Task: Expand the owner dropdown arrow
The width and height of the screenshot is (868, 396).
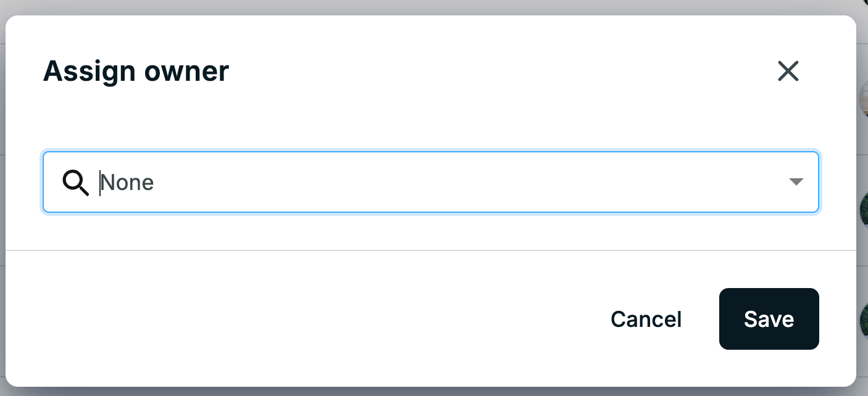Action: click(796, 182)
